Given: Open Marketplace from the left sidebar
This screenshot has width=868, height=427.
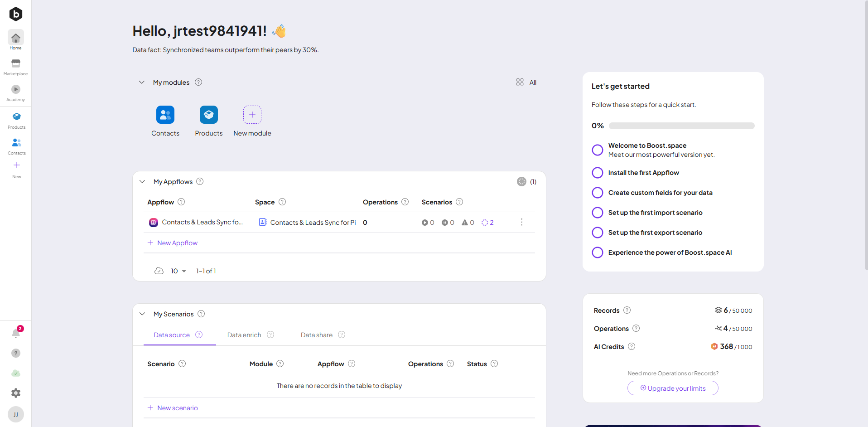Looking at the screenshot, I should (x=15, y=67).
